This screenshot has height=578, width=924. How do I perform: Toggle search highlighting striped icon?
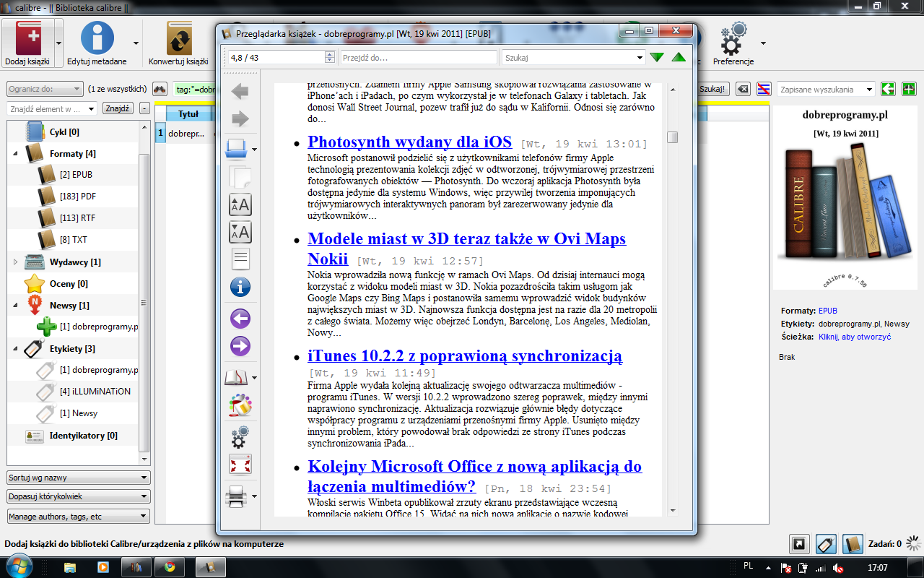(764, 89)
